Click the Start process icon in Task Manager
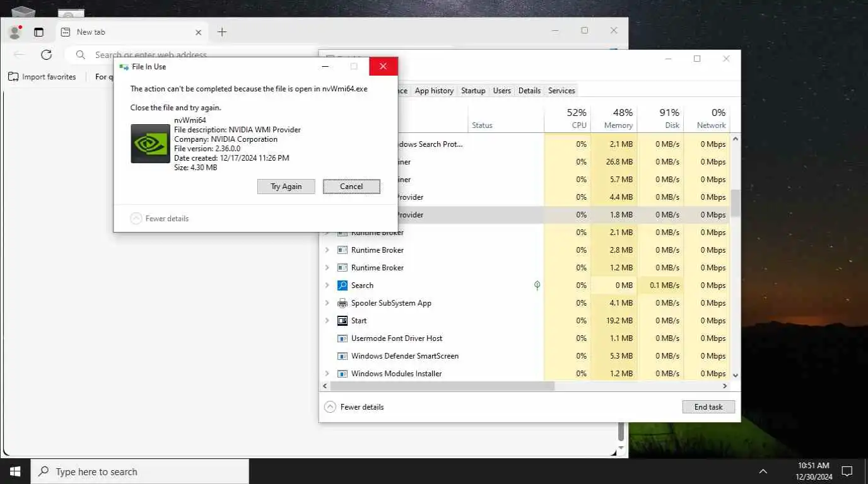 coord(343,321)
